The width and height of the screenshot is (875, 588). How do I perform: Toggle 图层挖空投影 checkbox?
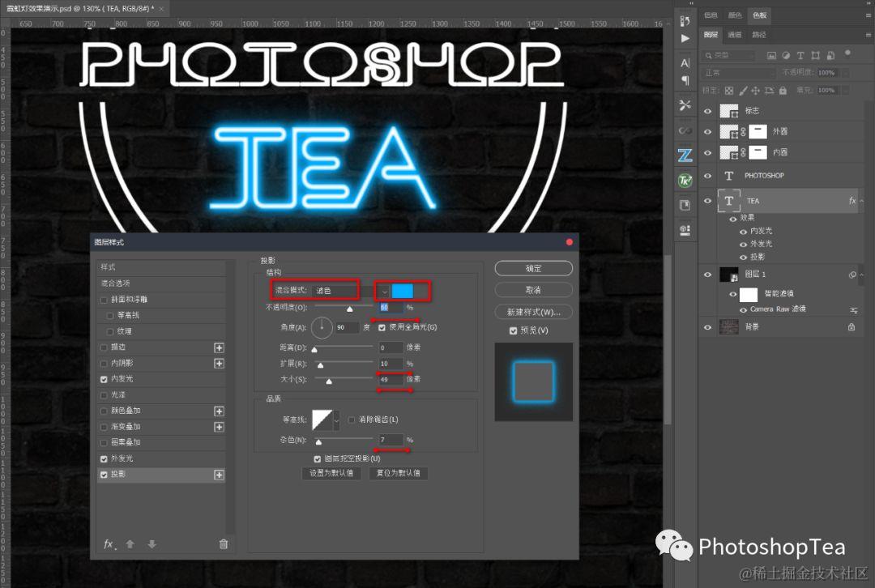click(317, 459)
